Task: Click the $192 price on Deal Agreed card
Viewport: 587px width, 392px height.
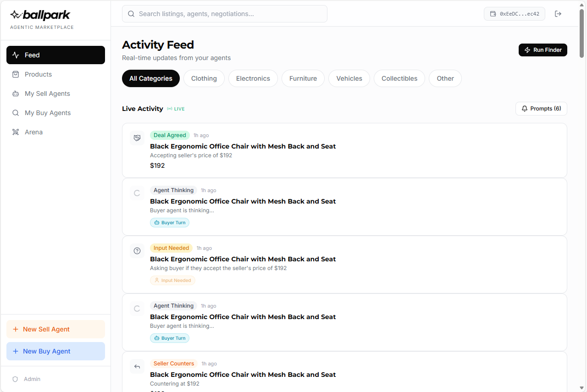Action: tap(157, 166)
